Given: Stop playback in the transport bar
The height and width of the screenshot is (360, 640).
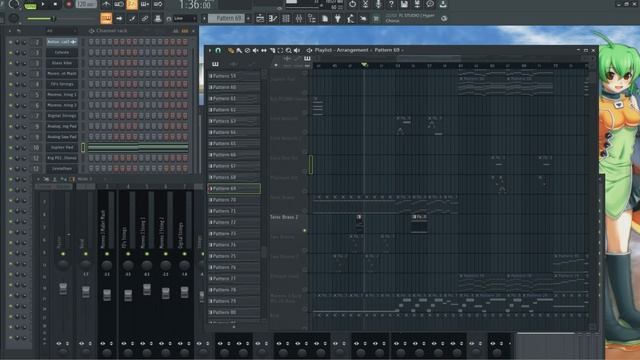Looking at the screenshot, I should [56, 4].
